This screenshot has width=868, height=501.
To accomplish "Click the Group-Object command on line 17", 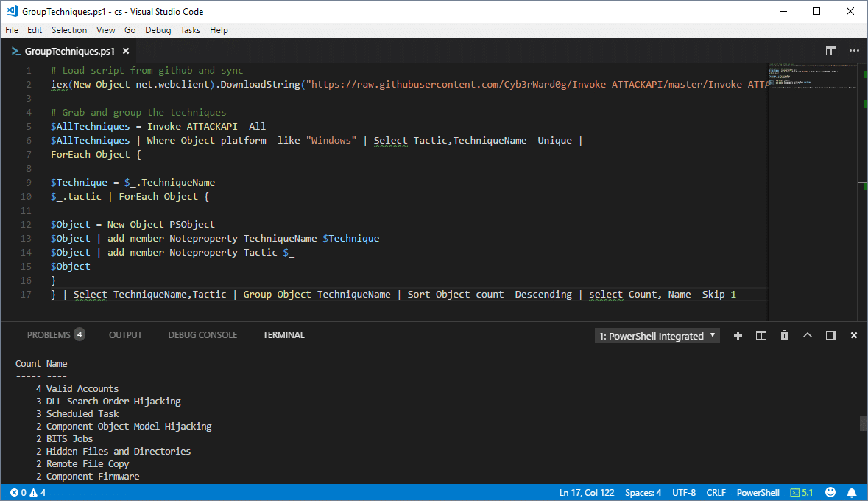I will click(x=277, y=294).
